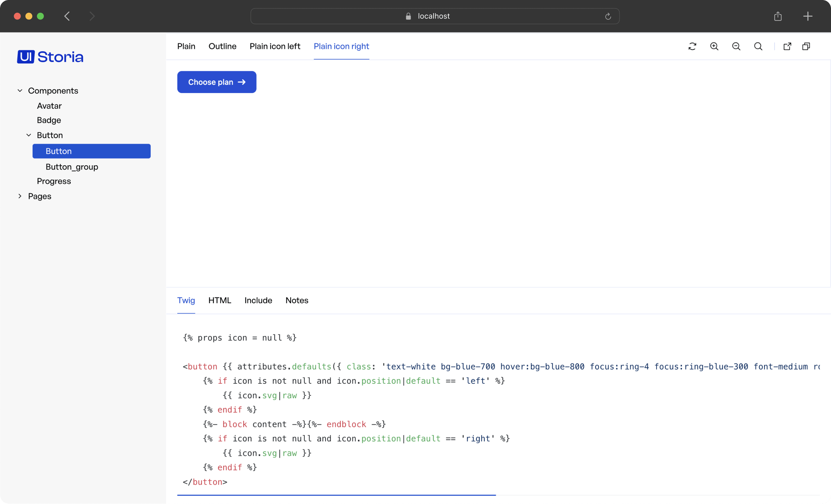Collapse the Components tree section
This screenshot has height=504, width=831.
20,91
